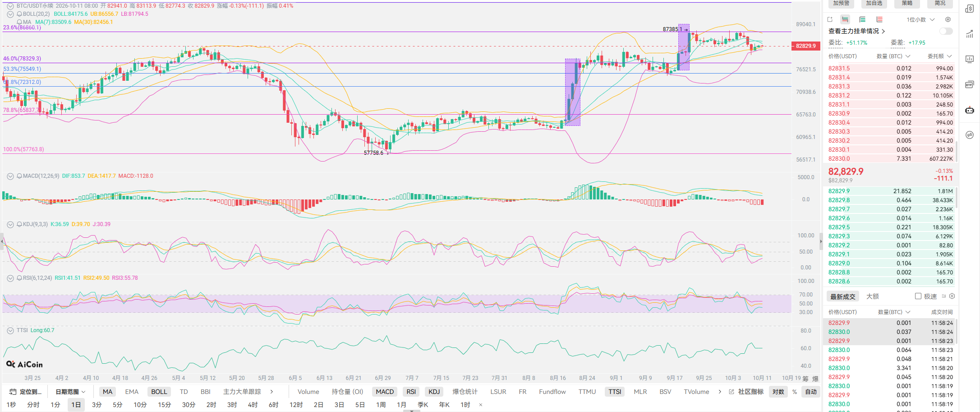Click the BOLL indicator bell alert icon
The height and width of the screenshot is (412, 980).
19,14
